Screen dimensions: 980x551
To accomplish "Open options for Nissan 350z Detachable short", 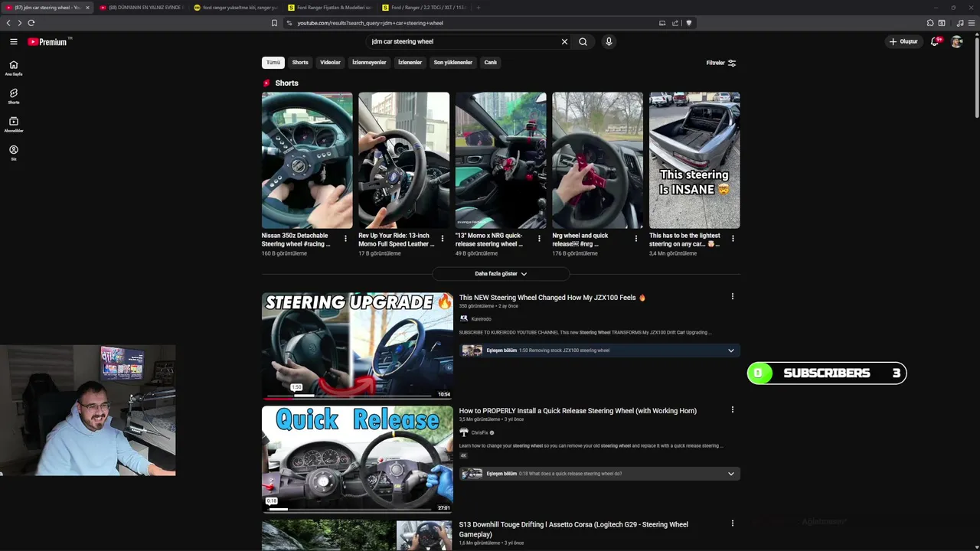I will 345,239.
